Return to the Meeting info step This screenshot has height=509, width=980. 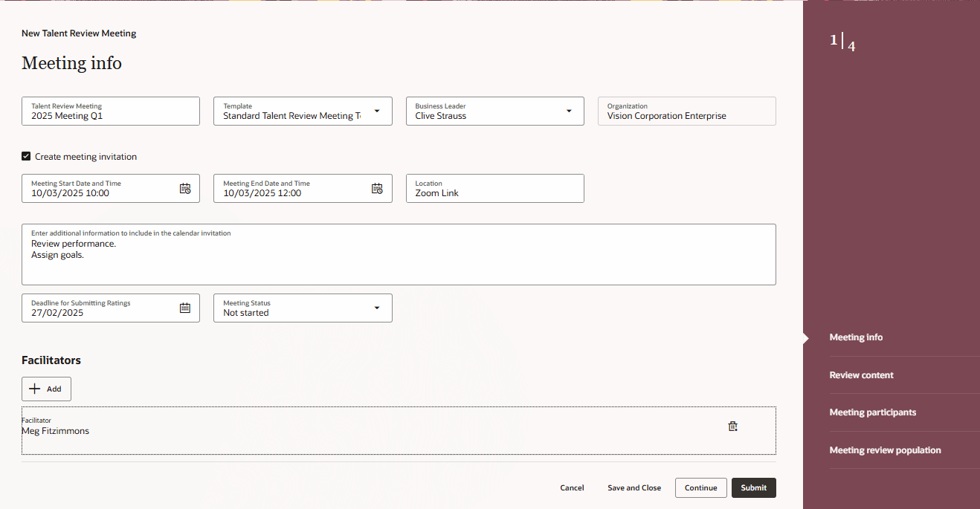click(x=855, y=337)
